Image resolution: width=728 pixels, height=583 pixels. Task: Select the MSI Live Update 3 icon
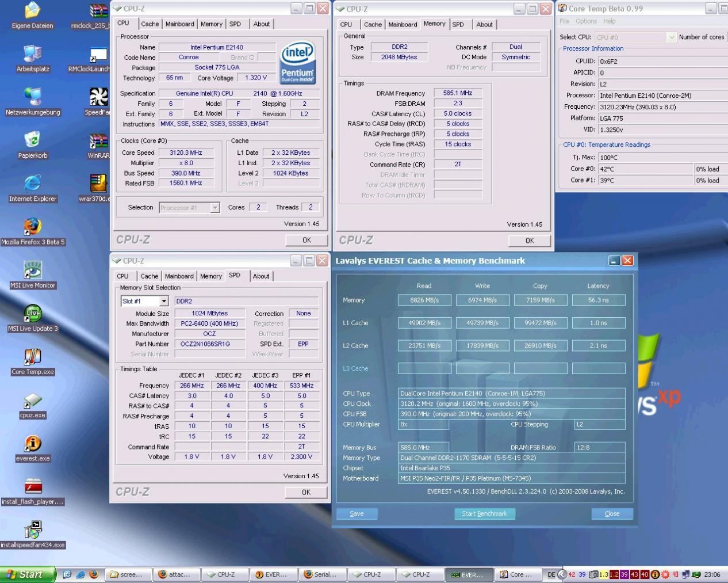click(x=33, y=318)
